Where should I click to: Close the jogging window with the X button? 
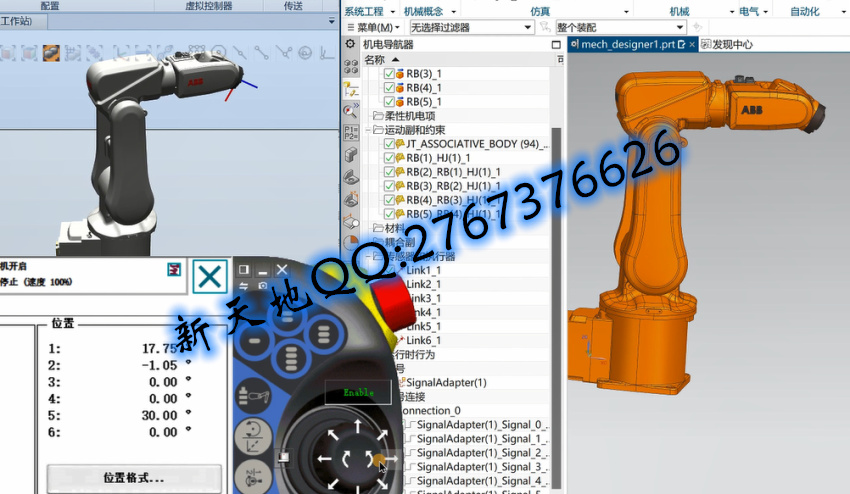[x=209, y=276]
